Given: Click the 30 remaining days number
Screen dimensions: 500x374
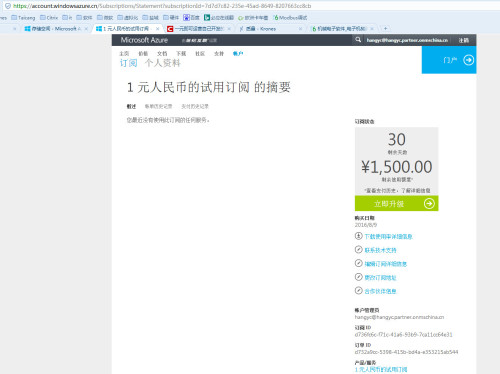Looking at the screenshot, I should pyautogui.click(x=397, y=139).
